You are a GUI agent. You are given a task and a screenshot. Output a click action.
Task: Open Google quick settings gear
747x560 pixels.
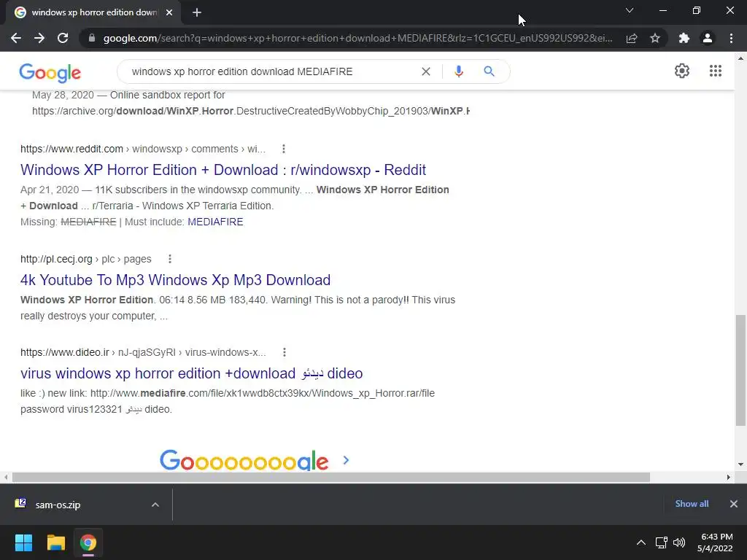(682, 71)
